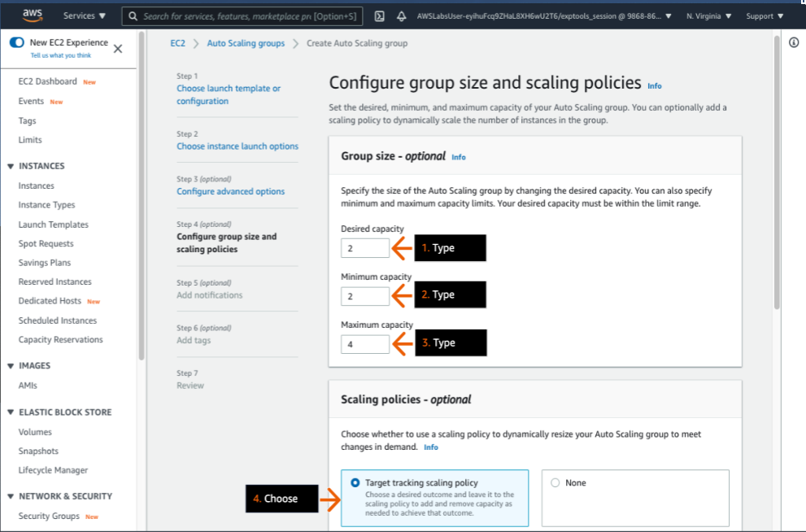Image resolution: width=806 pixels, height=532 pixels.
Task: Open the Services menu
Action: click(x=84, y=15)
